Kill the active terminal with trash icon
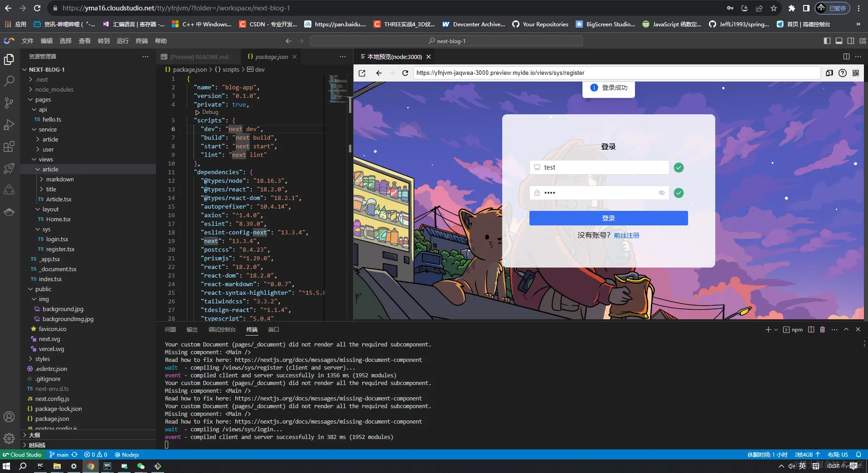Image resolution: width=868 pixels, height=473 pixels. click(821, 330)
